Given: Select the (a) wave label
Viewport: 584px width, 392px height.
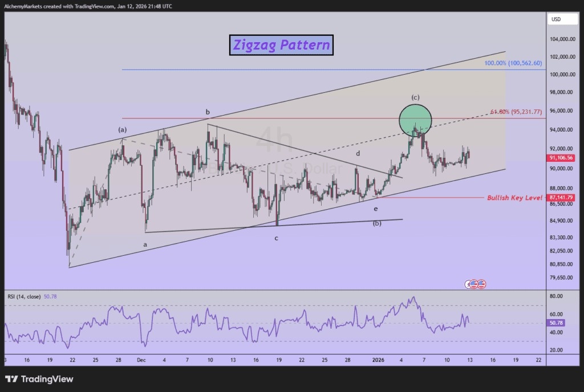Looking at the screenshot, I should pos(123,130).
